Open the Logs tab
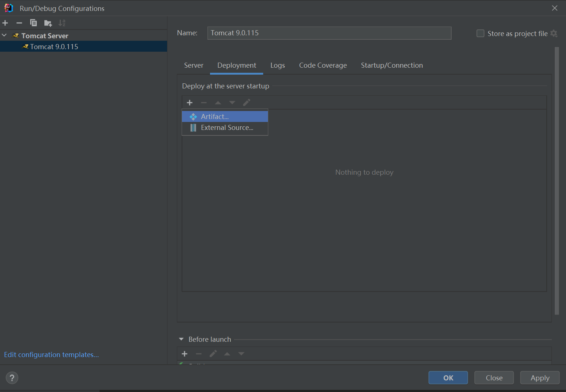The width and height of the screenshot is (566, 392). [x=278, y=66]
